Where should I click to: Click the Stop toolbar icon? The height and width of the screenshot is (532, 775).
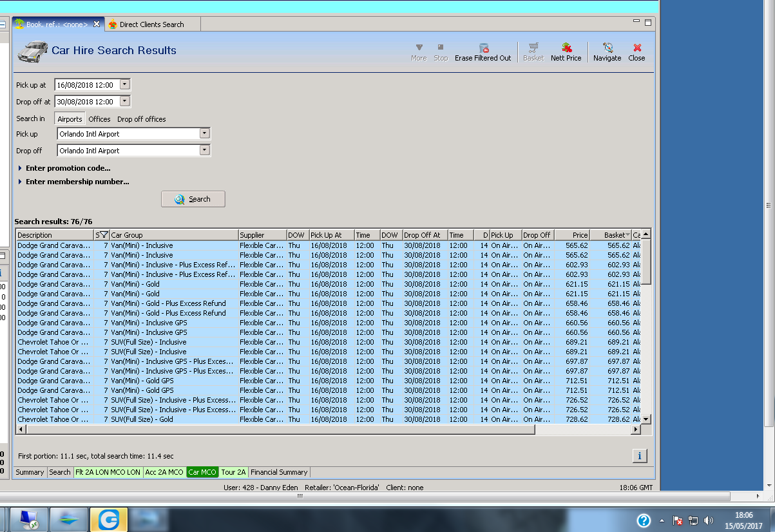click(441, 48)
